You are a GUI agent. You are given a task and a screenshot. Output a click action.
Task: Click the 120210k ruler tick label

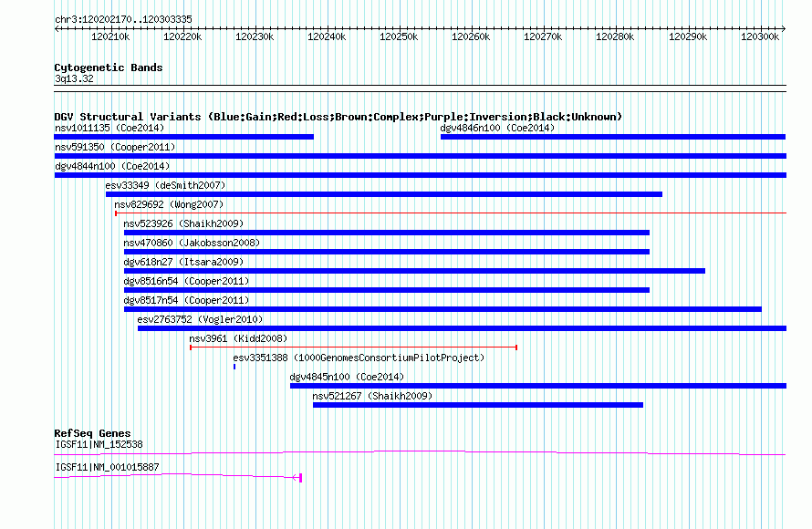point(110,36)
